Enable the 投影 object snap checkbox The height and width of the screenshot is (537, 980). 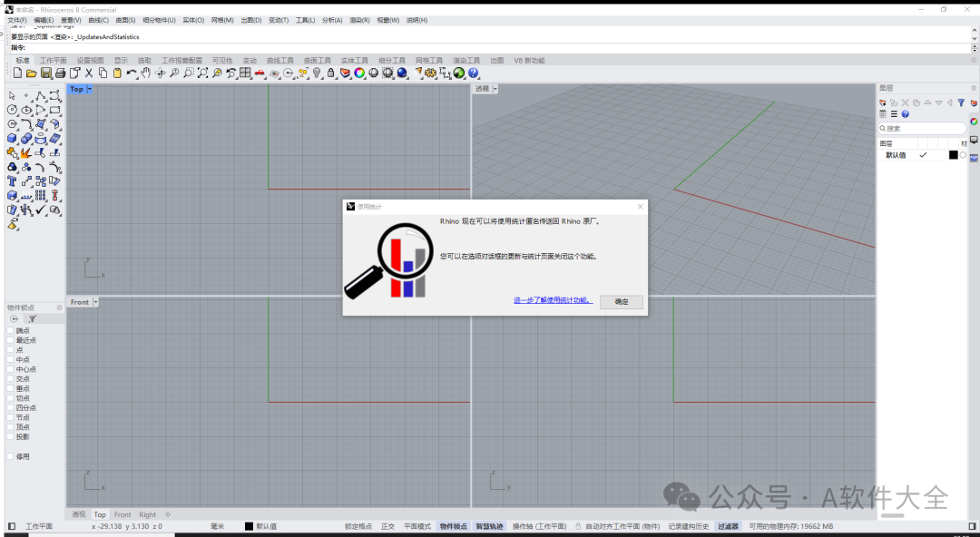tap(10, 436)
